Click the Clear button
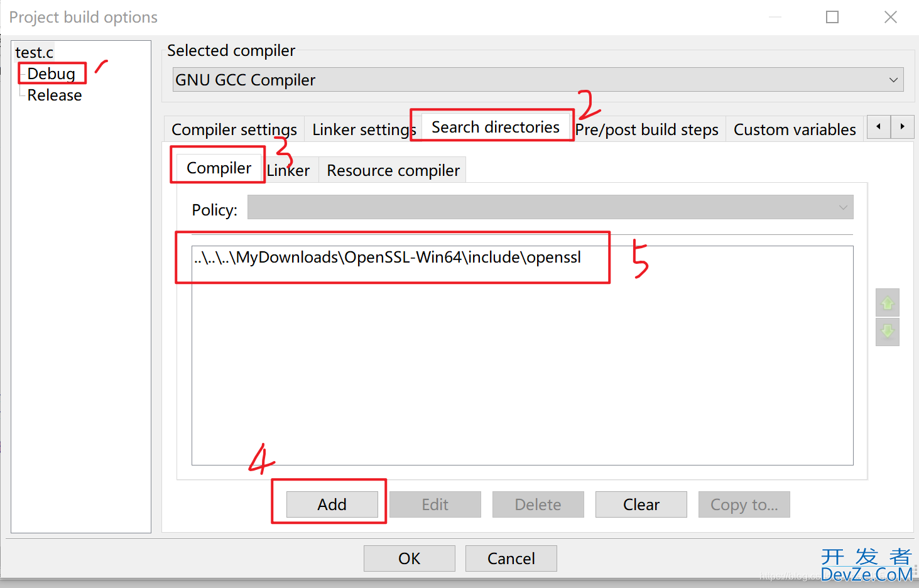Screen dimensions: 919x588 click(x=641, y=504)
